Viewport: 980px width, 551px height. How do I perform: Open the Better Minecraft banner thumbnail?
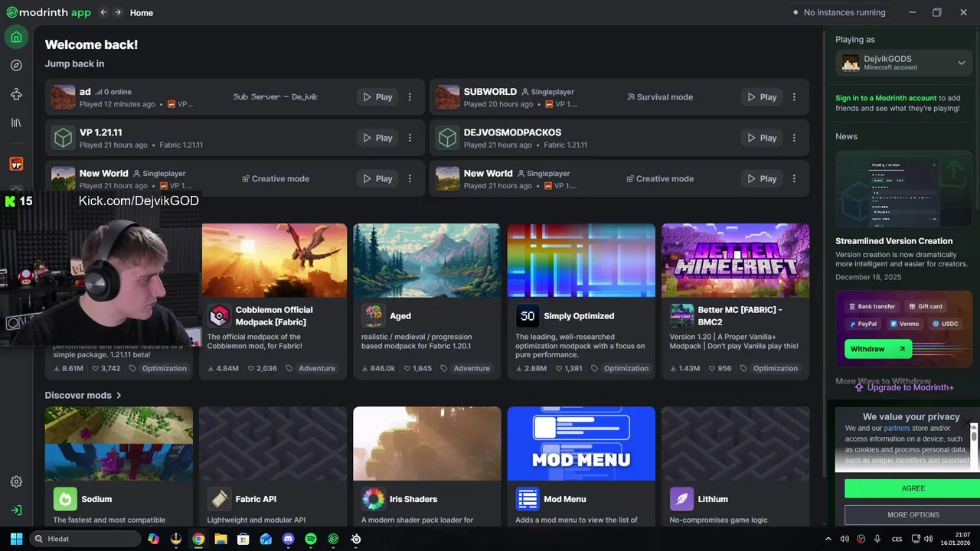[x=735, y=260]
